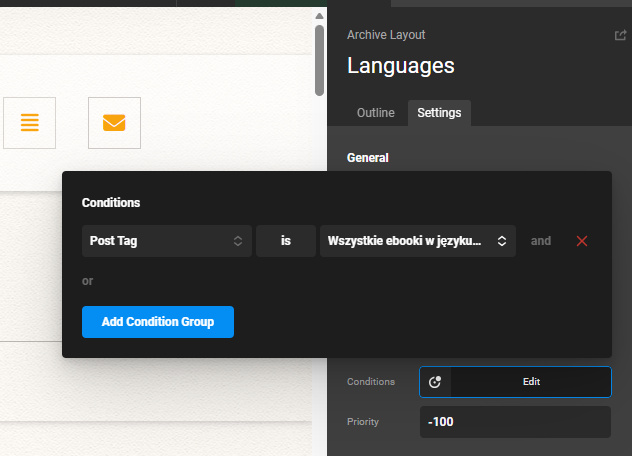Viewport: 632px width, 456px height.
Task: Click the Archive Layout breadcrumb label
Action: point(386,35)
